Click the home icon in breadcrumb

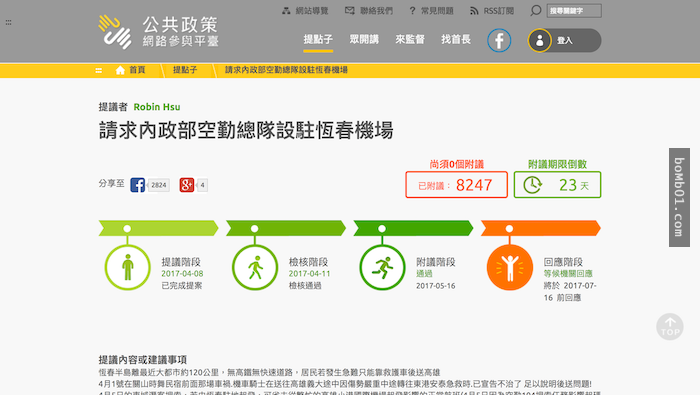tap(120, 70)
